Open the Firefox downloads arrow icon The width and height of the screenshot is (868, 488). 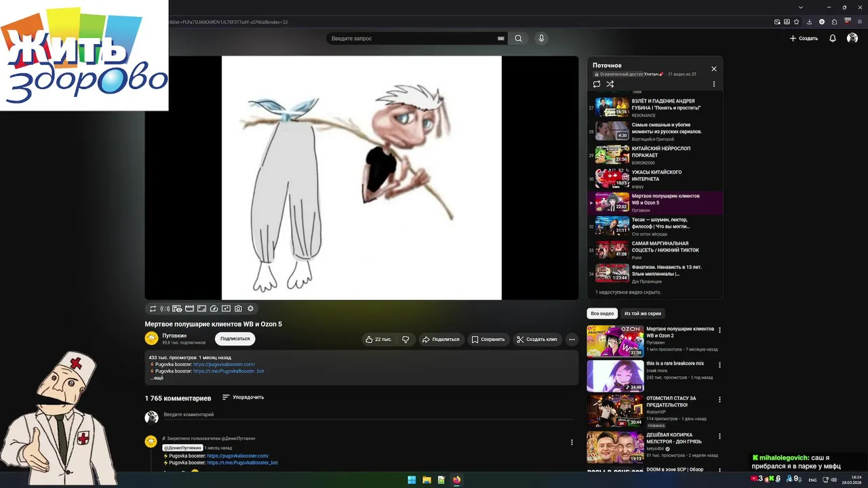coord(810,22)
